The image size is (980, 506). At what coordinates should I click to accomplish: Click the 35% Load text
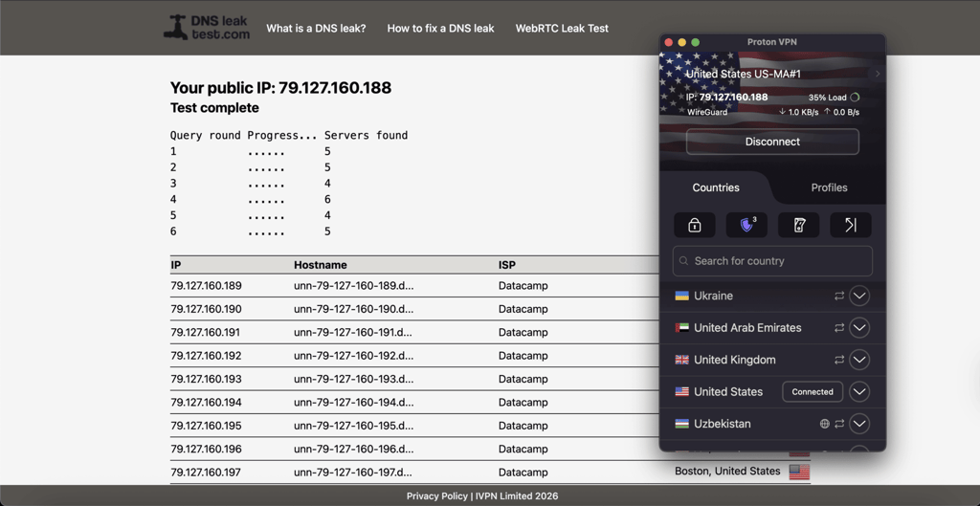828,98
